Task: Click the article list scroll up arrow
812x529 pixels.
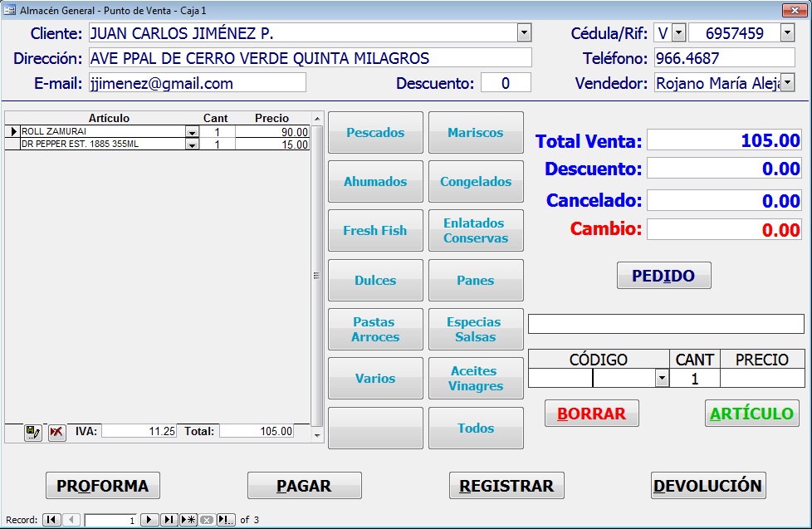Action: [317, 119]
